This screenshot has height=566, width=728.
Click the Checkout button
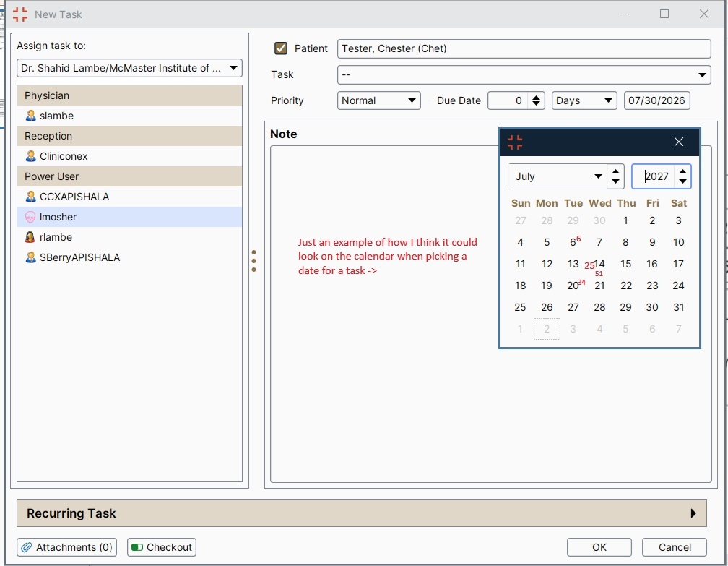pyautogui.click(x=162, y=547)
